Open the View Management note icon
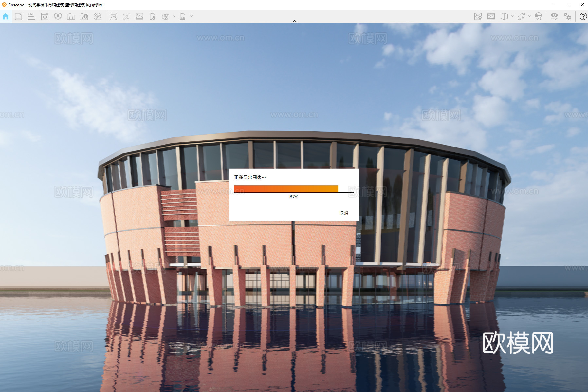This screenshot has width=588, height=392. (19, 16)
